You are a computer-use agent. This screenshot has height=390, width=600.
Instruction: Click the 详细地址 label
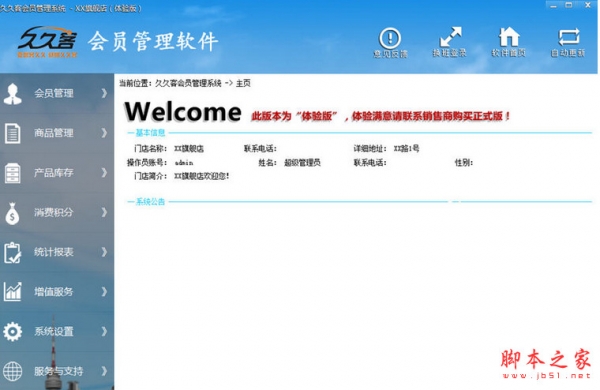(x=370, y=148)
